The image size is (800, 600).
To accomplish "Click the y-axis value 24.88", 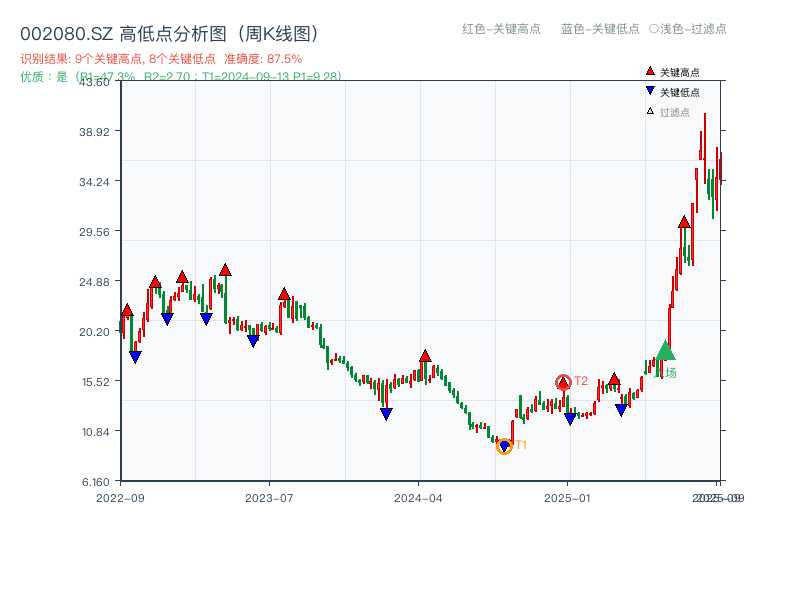I will (x=94, y=282).
